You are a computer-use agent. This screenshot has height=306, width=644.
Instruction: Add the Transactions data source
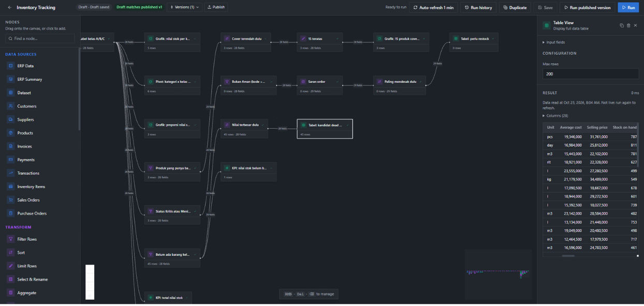[40, 173]
